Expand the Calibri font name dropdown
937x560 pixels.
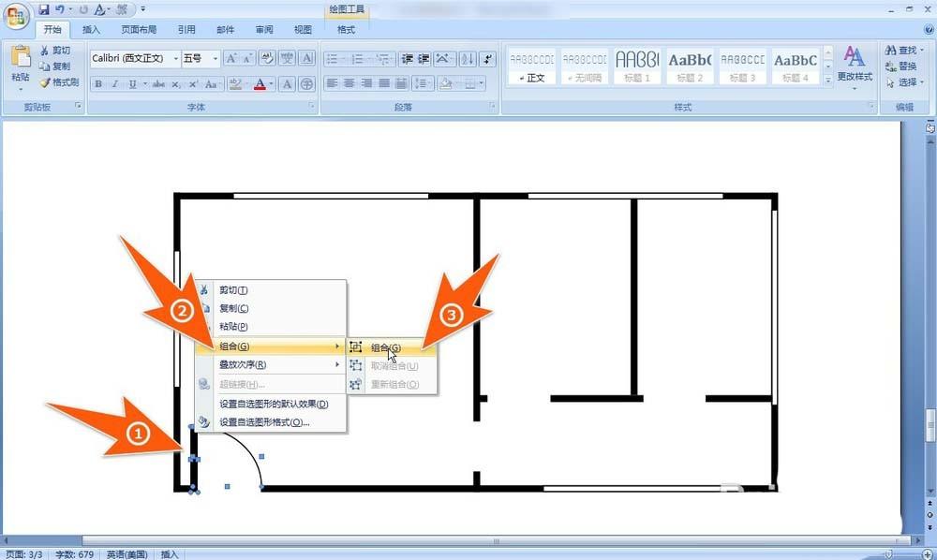(175, 59)
